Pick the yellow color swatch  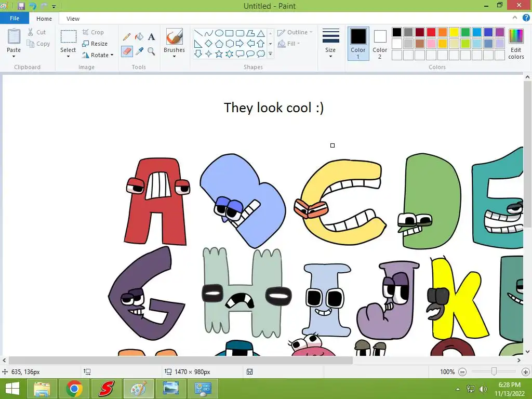click(x=454, y=32)
